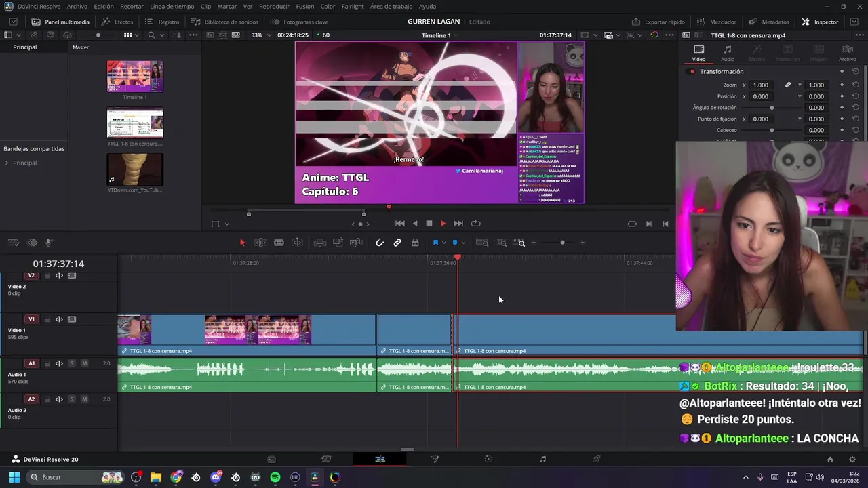Open the Archivo menu
Image resolution: width=868 pixels, height=488 pixels.
[77, 6]
